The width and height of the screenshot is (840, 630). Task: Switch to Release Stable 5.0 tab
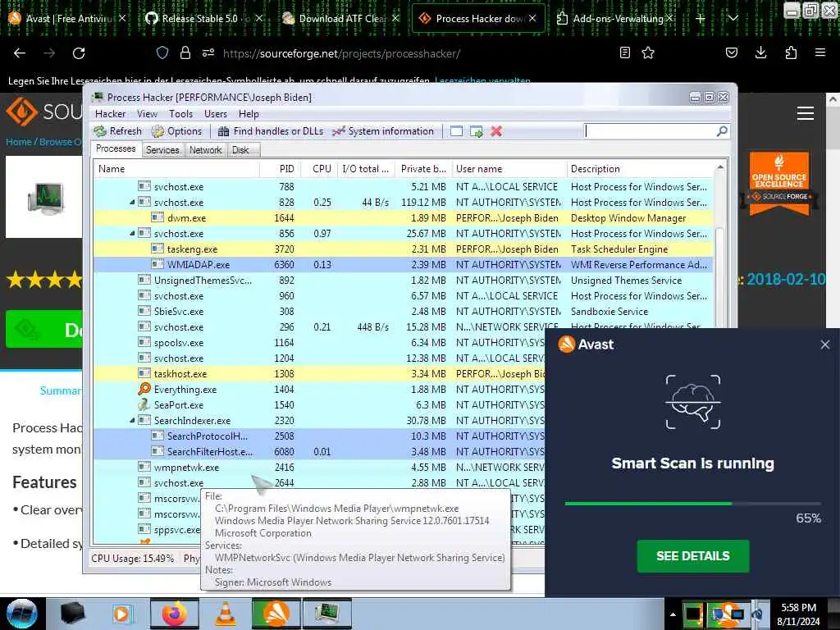[203, 19]
